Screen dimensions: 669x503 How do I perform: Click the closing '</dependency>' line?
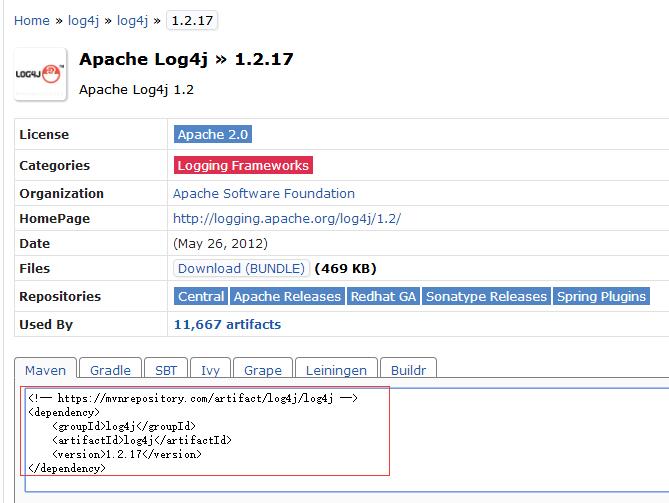(x=67, y=468)
